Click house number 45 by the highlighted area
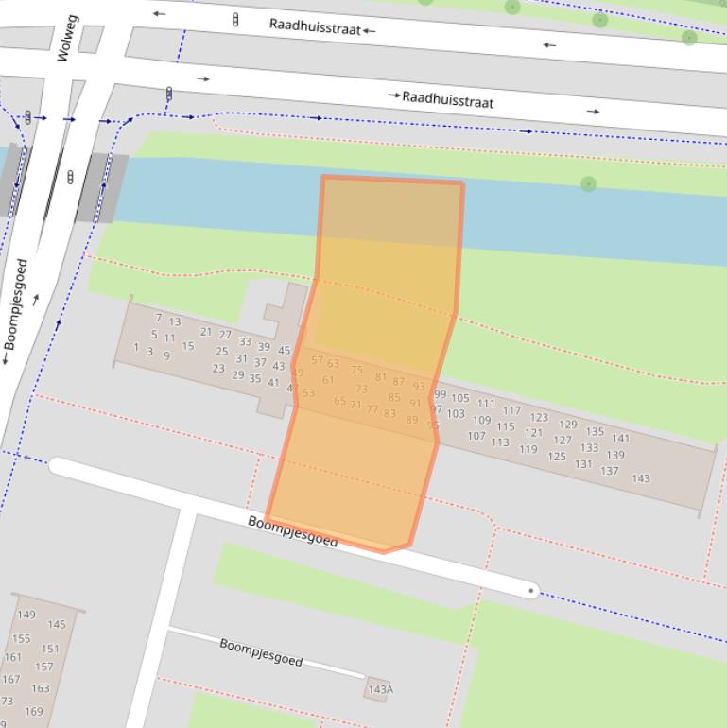727x728 pixels. (284, 351)
